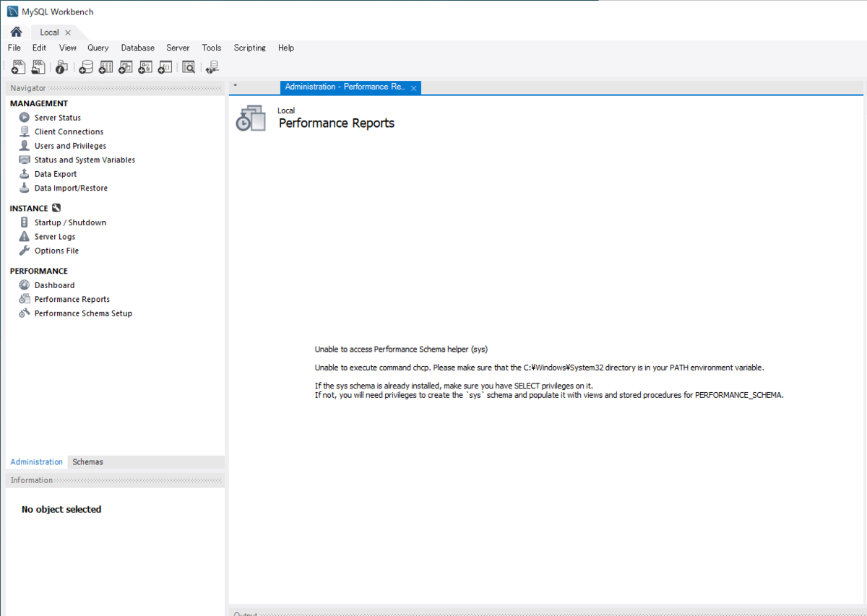The image size is (867, 616).
Task: Click Status and System Variables icon
Action: pyautogui.click(x=25, y=160)
